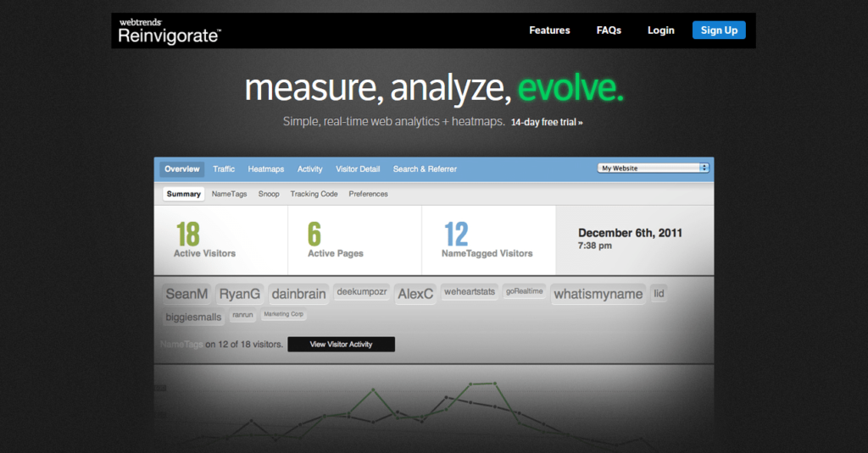Select the weheartstats name tag

[x=470, y=291]
